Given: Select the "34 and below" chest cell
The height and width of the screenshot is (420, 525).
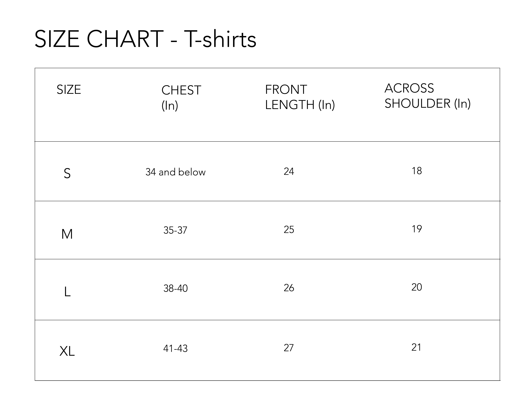Looking at the screenshot, I should 175,172.
